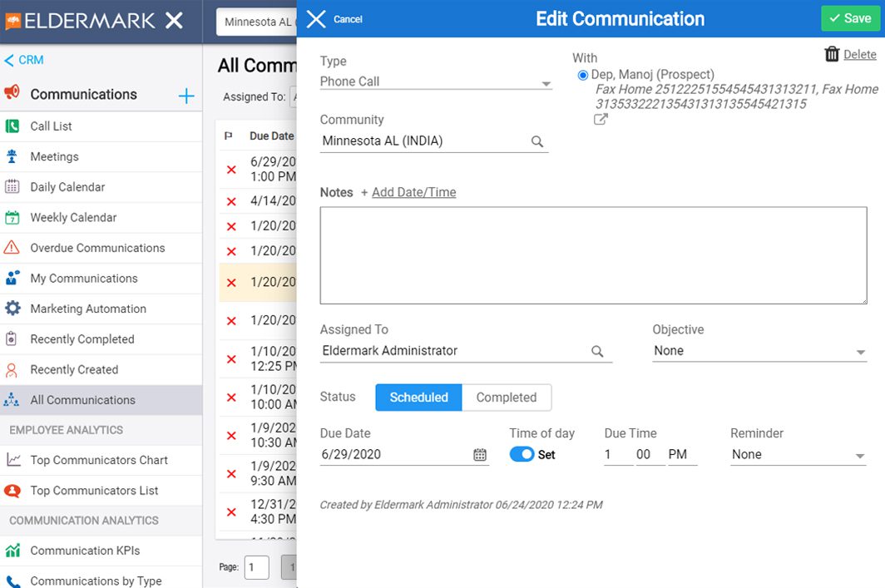Click the plus icon beside Communications

click(x=186, y=96)
